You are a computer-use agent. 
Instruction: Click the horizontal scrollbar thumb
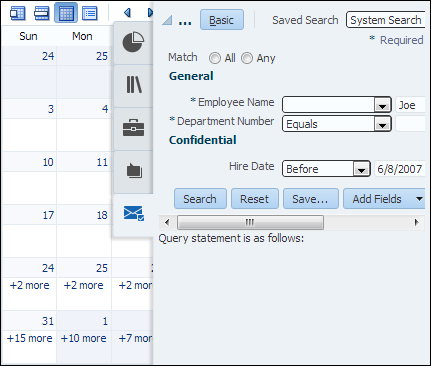click(x=250, y=222)
